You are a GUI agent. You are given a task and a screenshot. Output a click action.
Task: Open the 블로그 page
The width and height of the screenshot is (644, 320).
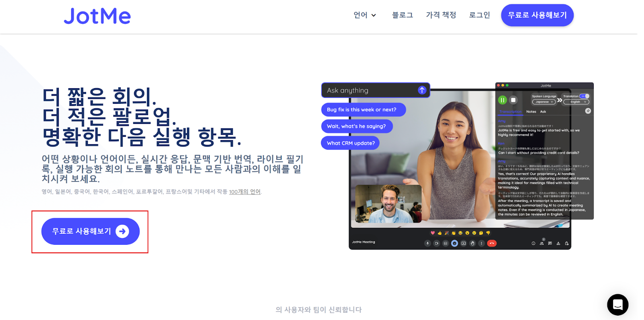pos(402,15)
